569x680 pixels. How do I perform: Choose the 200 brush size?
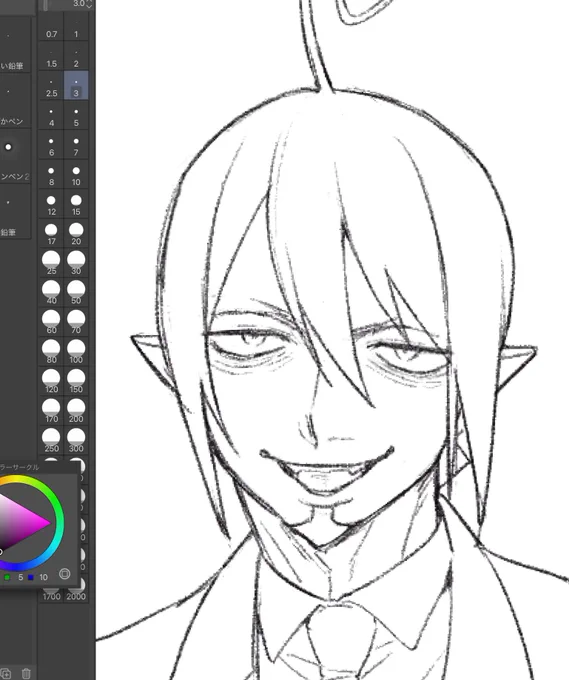[76, 411]
